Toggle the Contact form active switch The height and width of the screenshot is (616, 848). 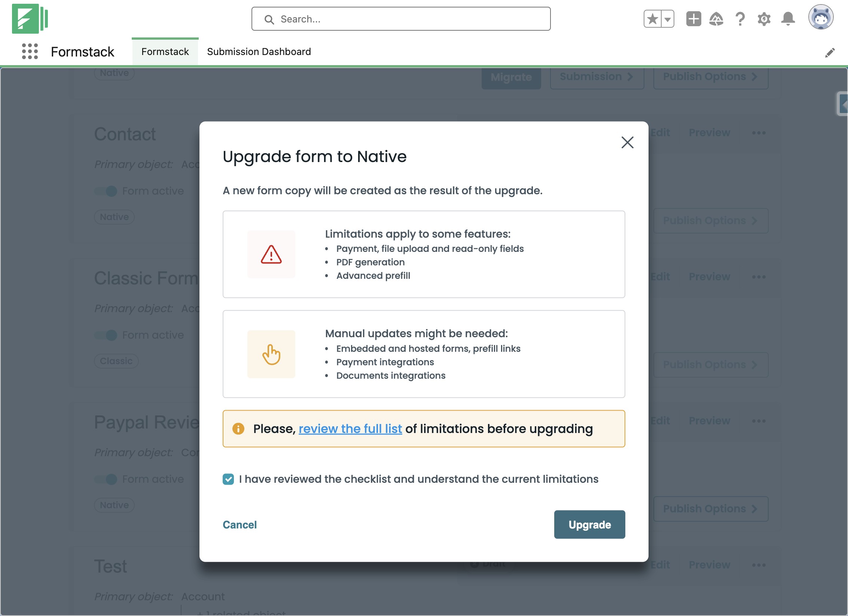coord(106,191)
